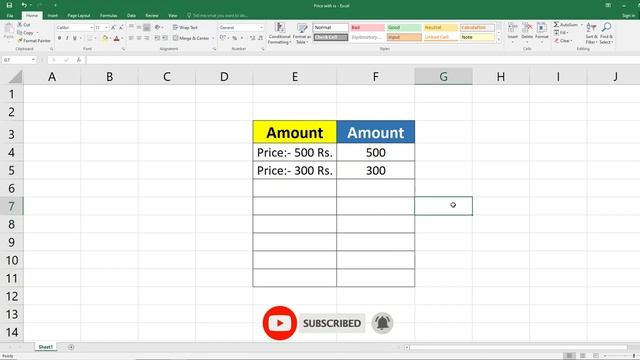This screenshot has height=360, width=640.
Task: Apply percent style number format
Action: click(235, 38)
